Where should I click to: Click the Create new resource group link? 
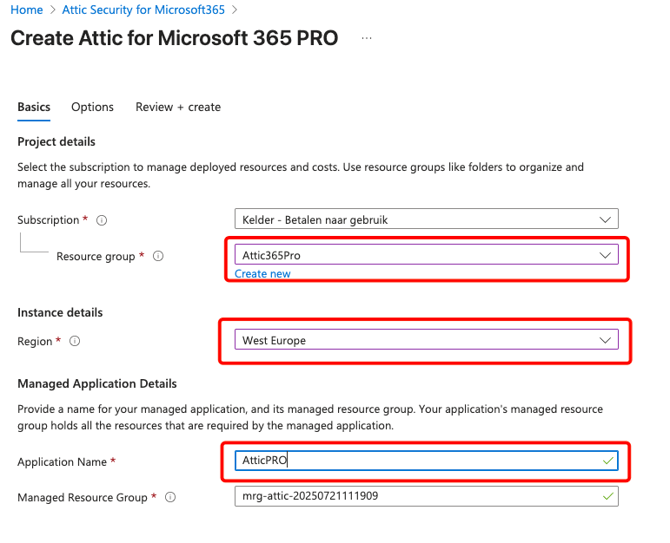click(263, 274)
